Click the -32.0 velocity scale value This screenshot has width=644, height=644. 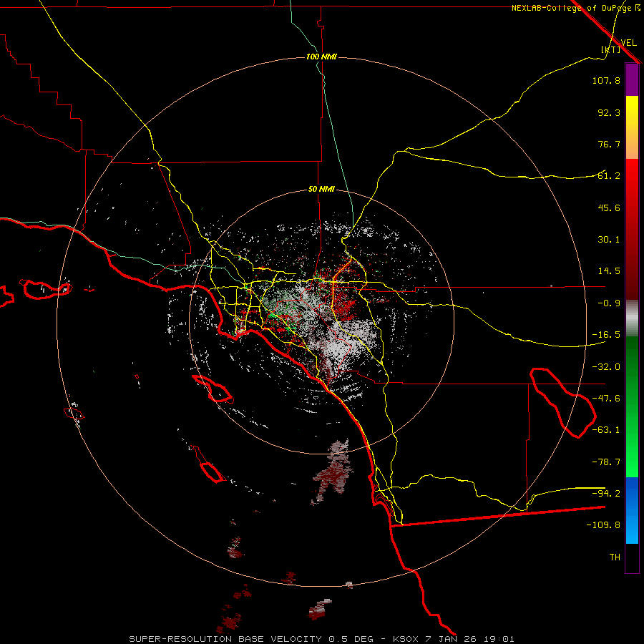[x=606, y=367]
